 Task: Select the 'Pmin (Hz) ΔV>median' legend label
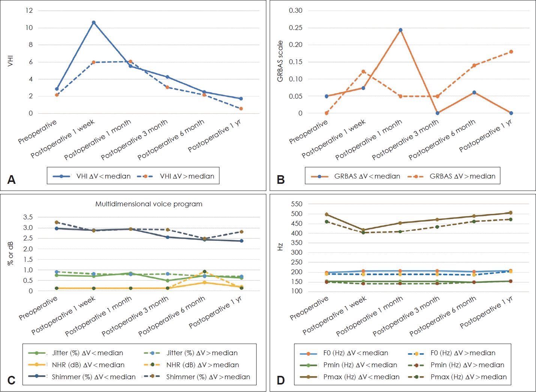click(x=467, y=365)
